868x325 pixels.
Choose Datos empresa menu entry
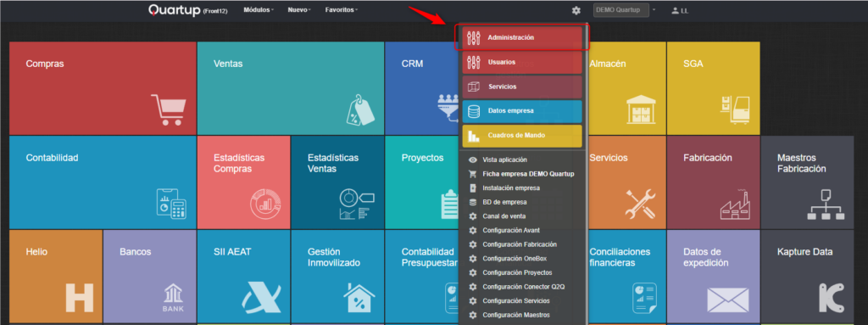[x=522, y=111]
